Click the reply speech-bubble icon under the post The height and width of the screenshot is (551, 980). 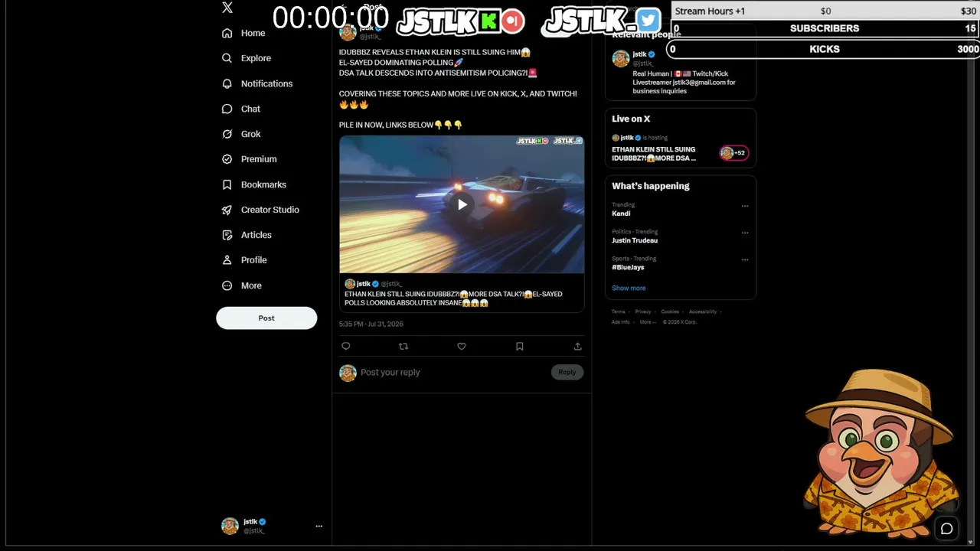[x=346, y=346]
